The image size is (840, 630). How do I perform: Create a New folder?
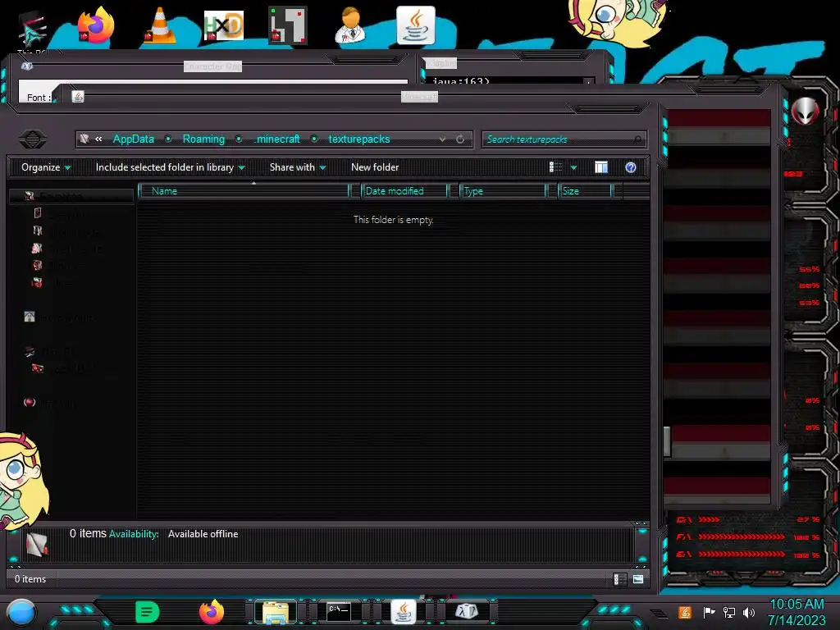pos(375,167)
